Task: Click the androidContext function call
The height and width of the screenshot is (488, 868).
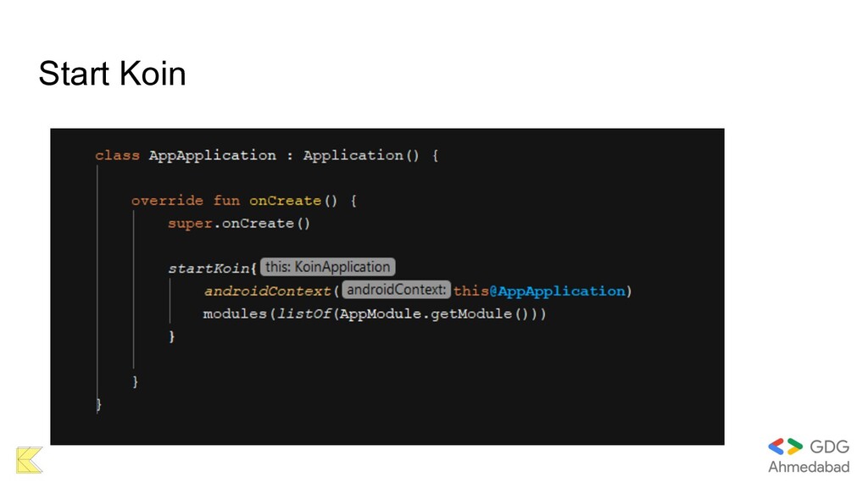Action: [267, 291]
